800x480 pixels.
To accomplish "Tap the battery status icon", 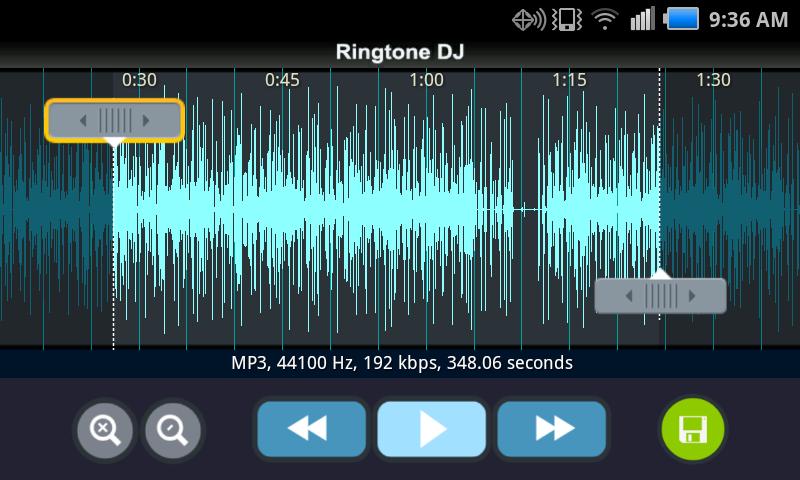I will coord(681,20).
